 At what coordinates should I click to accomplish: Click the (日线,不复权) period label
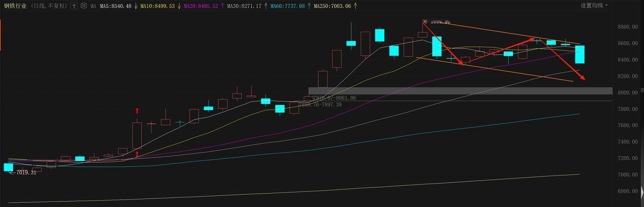tap(49, 6)
